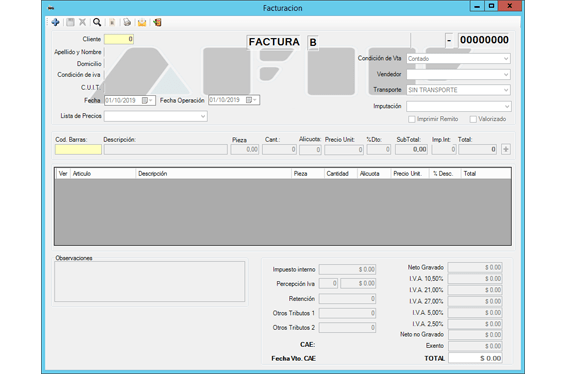Click the printer icon
This screenshot has height=375, width=563.
click(127, 22)
